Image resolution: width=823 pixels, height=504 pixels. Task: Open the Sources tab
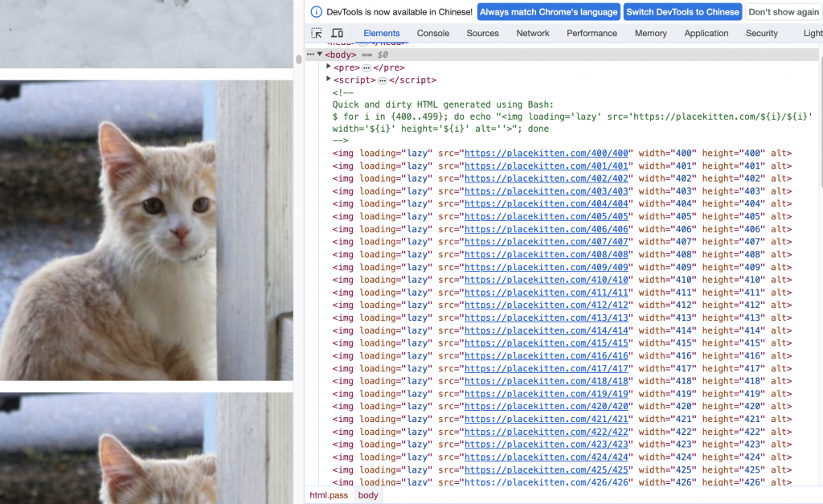[482, 33]
